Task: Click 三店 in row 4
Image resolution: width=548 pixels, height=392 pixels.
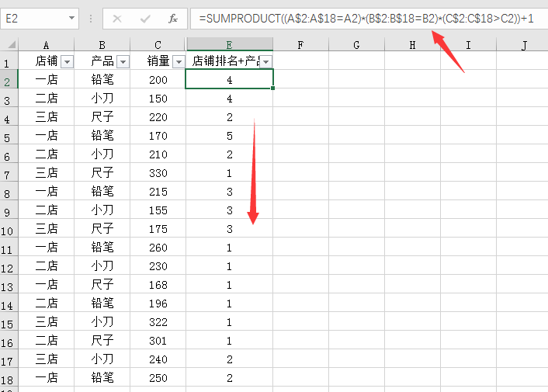Action: (46, 117)
